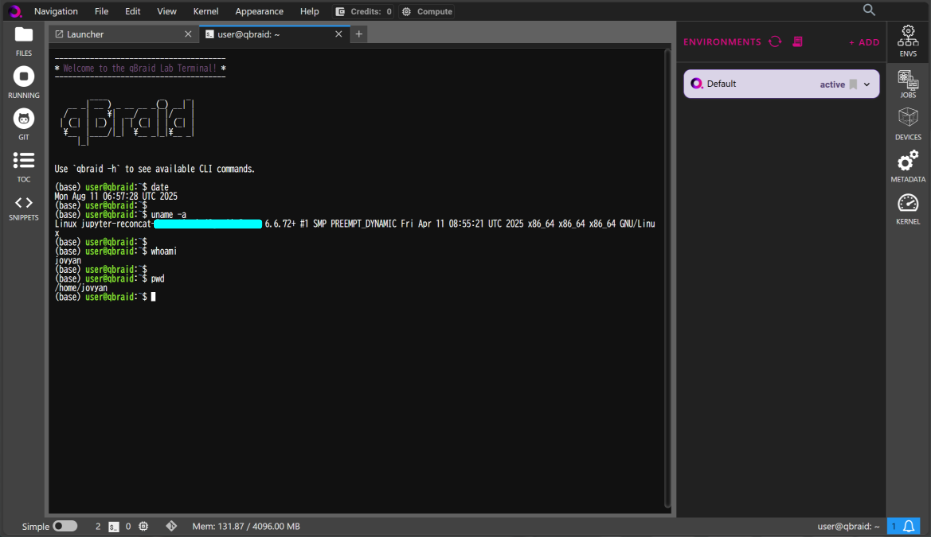Click the Compute button

[x=427, y=11]
